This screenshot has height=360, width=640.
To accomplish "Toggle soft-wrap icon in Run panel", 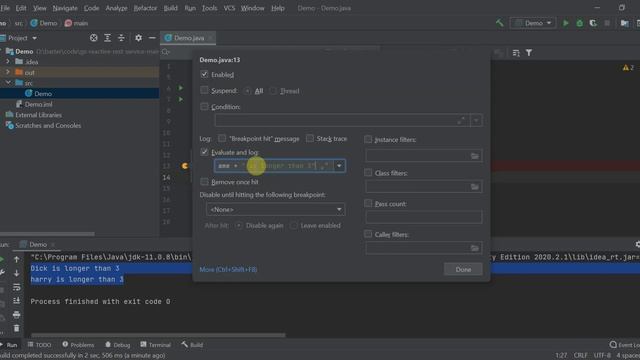I will click(x=16, y=287).
